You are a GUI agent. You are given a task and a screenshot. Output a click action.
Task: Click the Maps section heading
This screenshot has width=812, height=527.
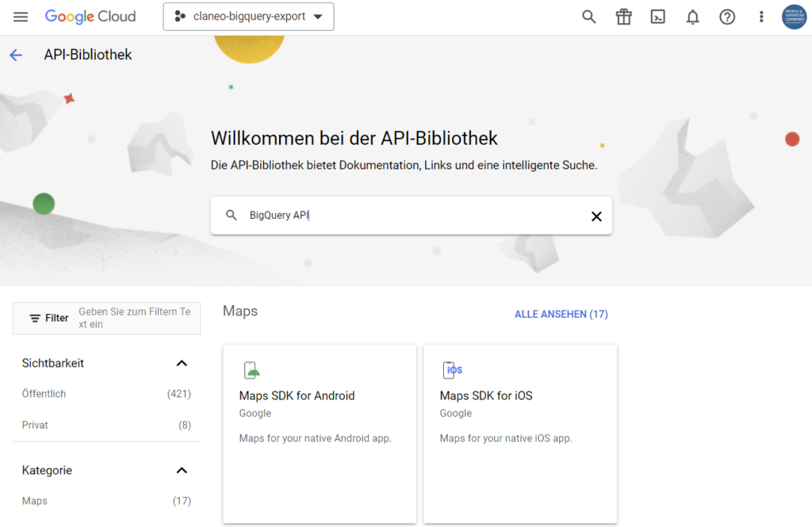[240, 311]
